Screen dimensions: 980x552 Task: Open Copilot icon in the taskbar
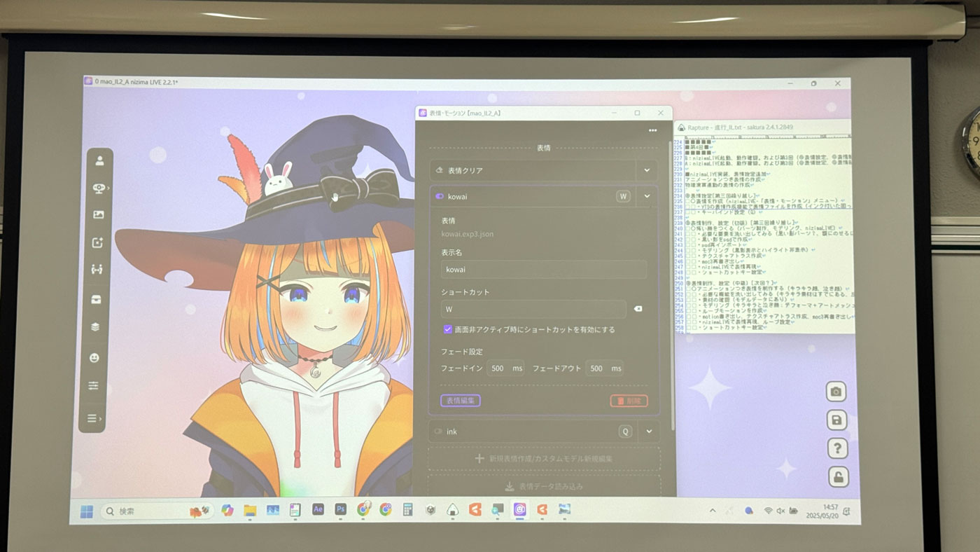(x=227, y=510)
